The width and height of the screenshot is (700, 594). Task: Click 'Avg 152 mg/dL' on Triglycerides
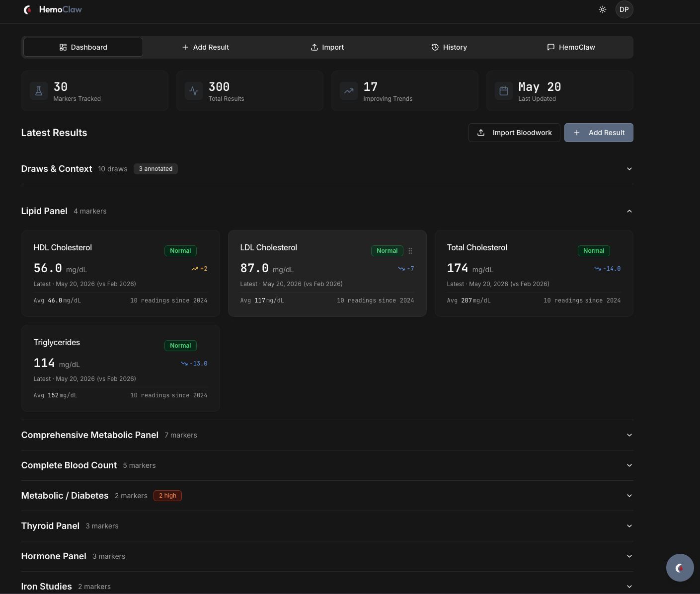pyautogui.click(x=55, y=395)
